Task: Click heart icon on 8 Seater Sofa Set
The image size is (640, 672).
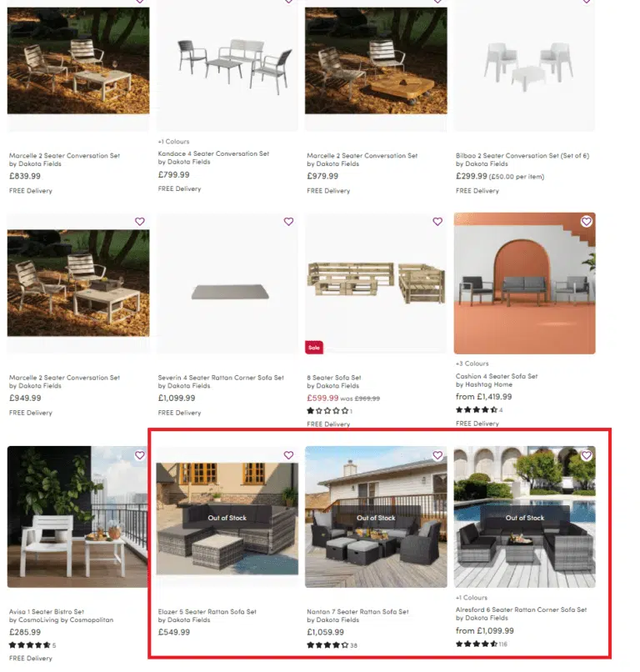Action: pos(437,222)
